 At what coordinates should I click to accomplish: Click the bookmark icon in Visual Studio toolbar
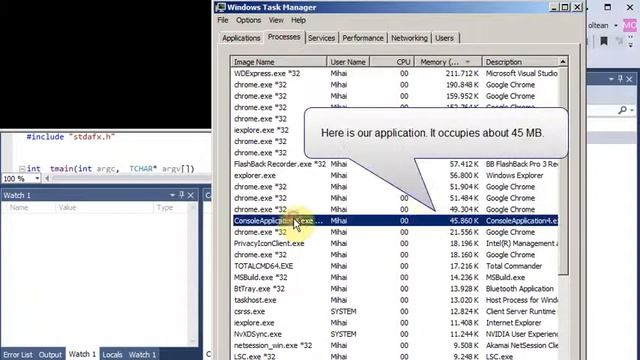(604, 41)
